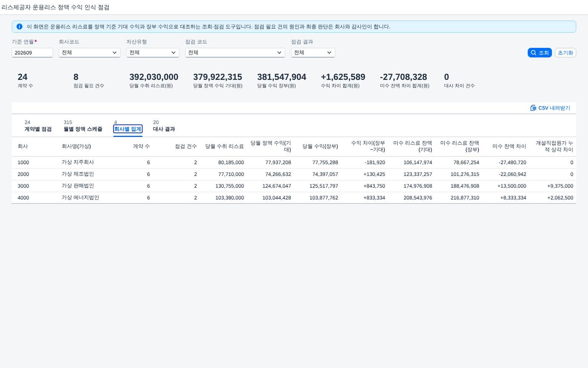Screen dimensions: 588x368
Task: Click the 점검 필요 건수 KPI value 8
Action: (x=76, y=77)
